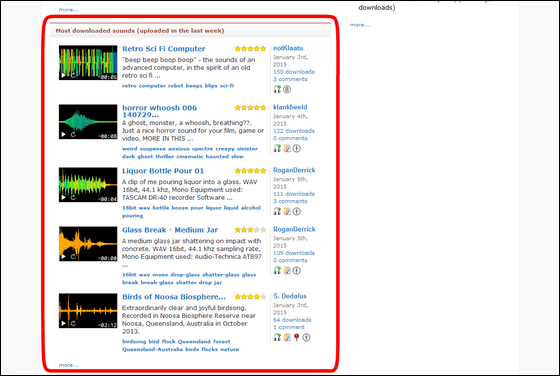Viewport: 560px width, 376px height.
Task: Click the pack icon on Glass Break entry
Action: [287, 271]
